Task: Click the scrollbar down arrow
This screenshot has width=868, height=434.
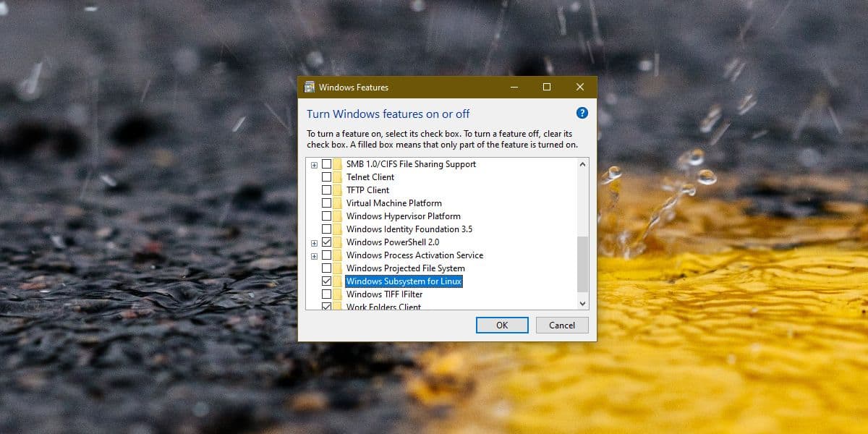Action: (583, 304)
